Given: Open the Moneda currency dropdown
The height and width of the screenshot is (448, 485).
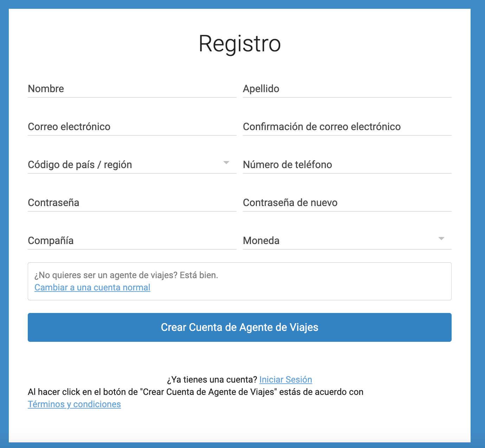Looking at the screenshot, I should point(347,241).
